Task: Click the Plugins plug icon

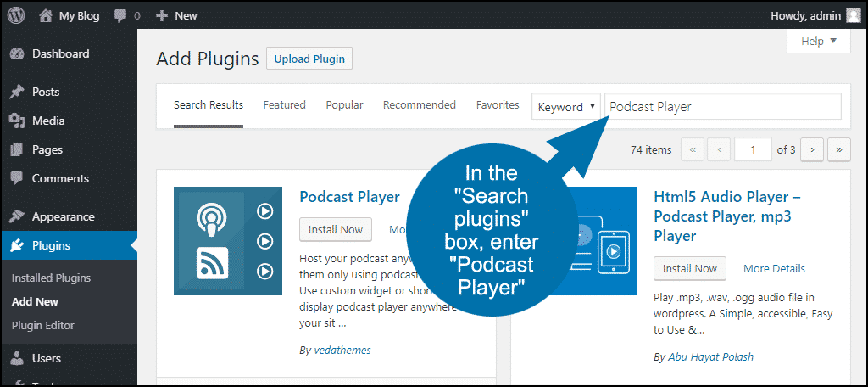Action: pos(18,245)
